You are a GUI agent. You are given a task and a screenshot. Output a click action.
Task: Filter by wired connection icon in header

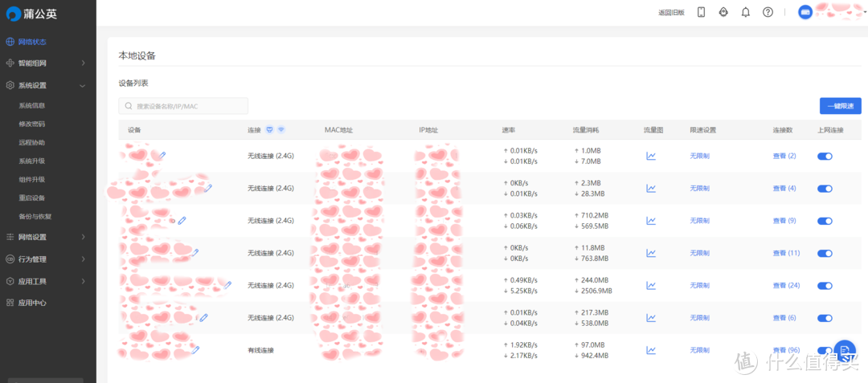coord(270,130)
